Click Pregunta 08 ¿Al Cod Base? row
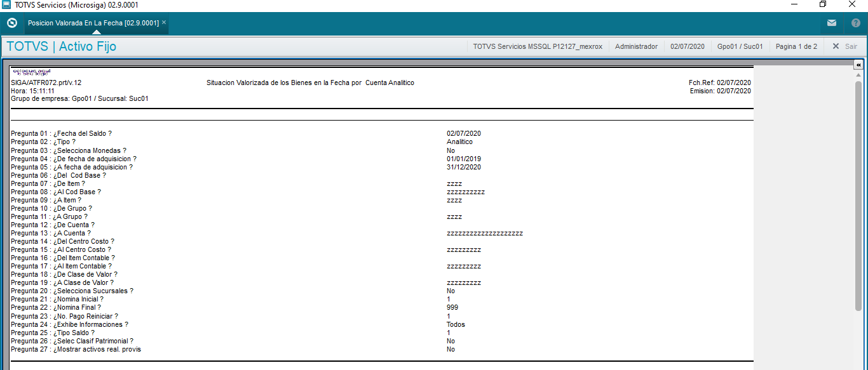Image resolution: width=868 pixels, height=370 pixels. coord(56,192)
